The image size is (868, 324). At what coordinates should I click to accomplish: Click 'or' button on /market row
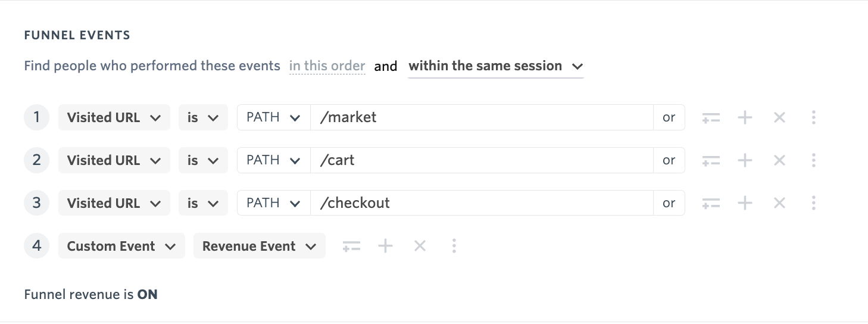point(669,117)
